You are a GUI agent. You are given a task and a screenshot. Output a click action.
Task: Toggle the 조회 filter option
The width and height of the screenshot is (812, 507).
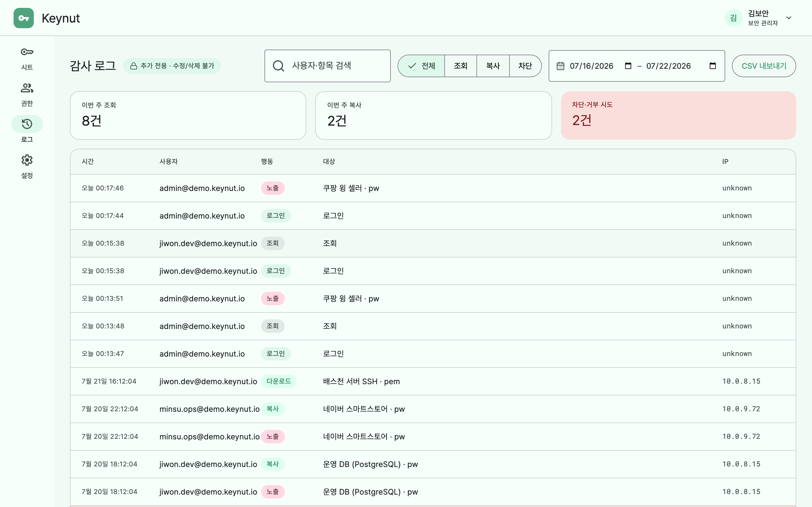click(461, 66)
